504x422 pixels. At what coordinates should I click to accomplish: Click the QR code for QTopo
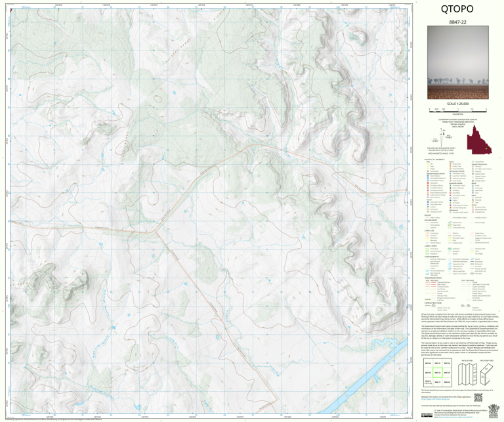[x=478, y=398]
